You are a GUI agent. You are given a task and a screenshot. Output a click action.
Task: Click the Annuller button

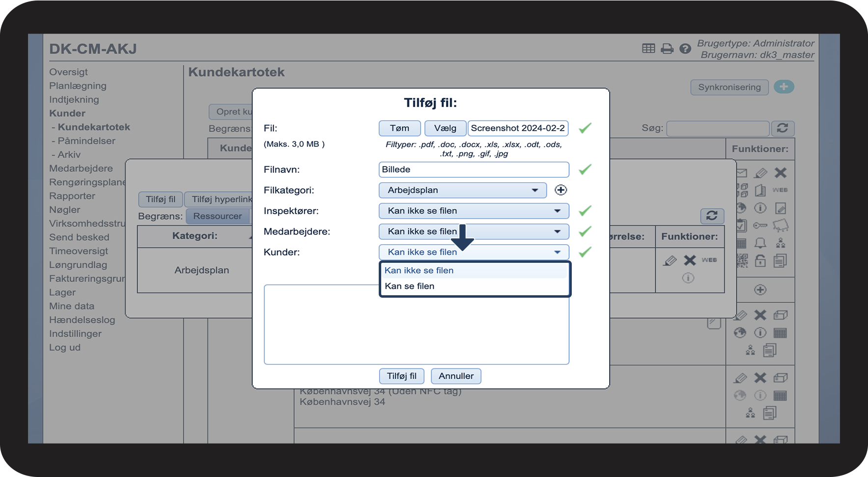pos(456,376)
